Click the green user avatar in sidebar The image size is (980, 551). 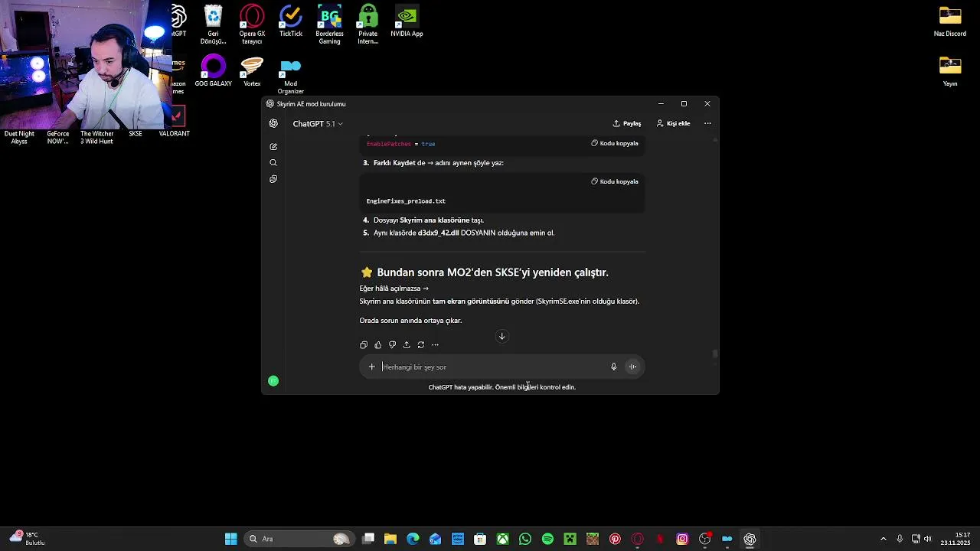[273, 381]
